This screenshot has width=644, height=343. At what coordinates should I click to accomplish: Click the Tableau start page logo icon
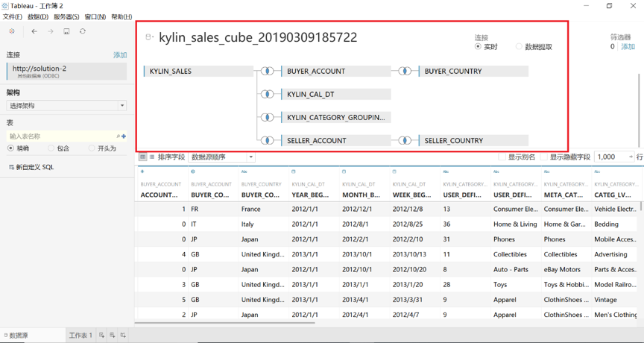point(11,31)
